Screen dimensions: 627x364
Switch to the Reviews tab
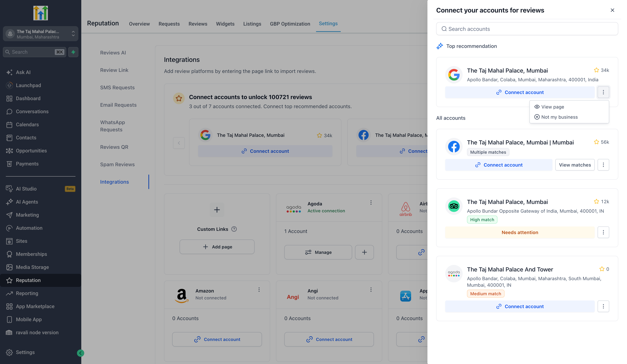198,24
